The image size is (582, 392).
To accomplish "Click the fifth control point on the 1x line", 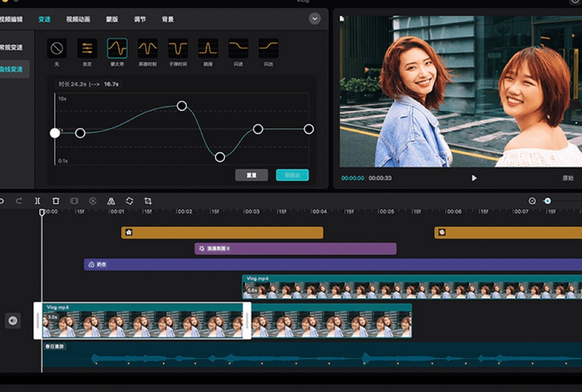I will (x=258, y=129).
